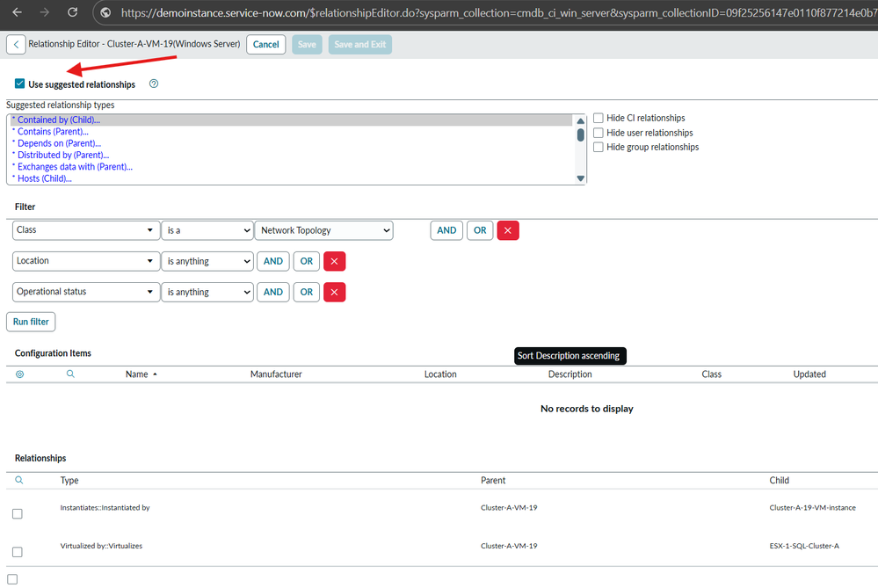
Task: Click the Parent column header in Relationships
Action: 493,480
